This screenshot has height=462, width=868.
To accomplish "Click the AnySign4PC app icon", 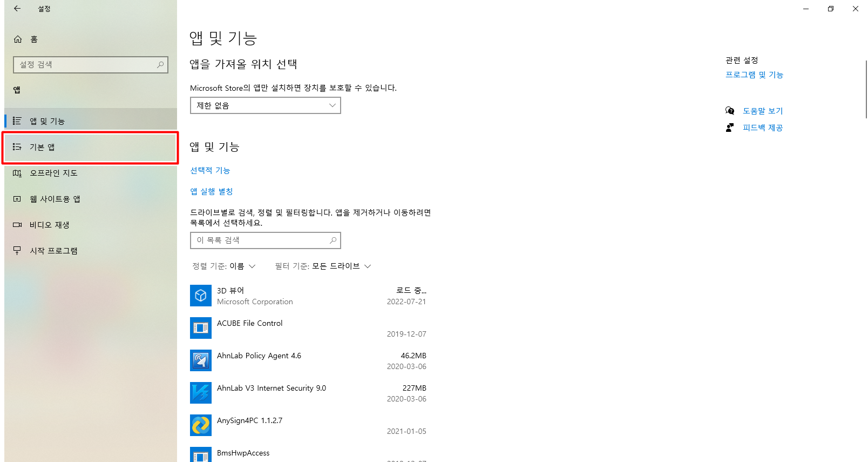I will tap(201, 425).
